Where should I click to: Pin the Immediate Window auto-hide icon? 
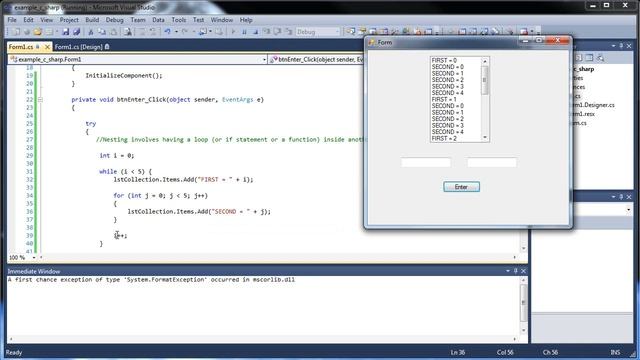[x=516, y=271]
